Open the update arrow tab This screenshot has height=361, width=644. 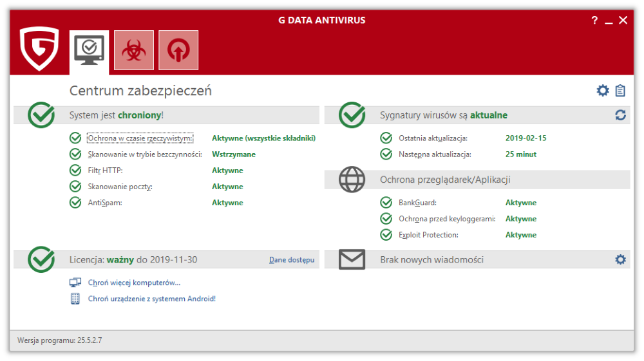(178, 50)
